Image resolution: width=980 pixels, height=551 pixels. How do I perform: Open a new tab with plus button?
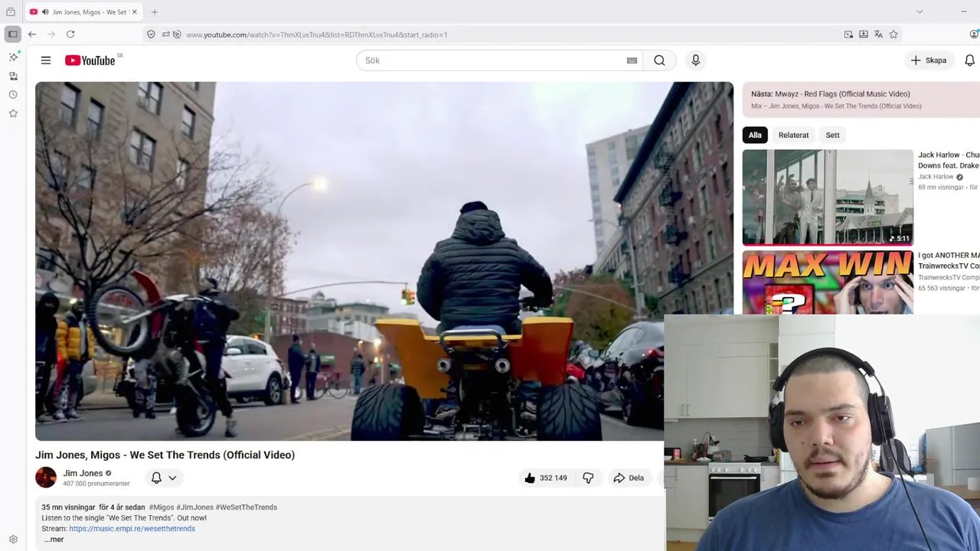[x=155, y=12]
